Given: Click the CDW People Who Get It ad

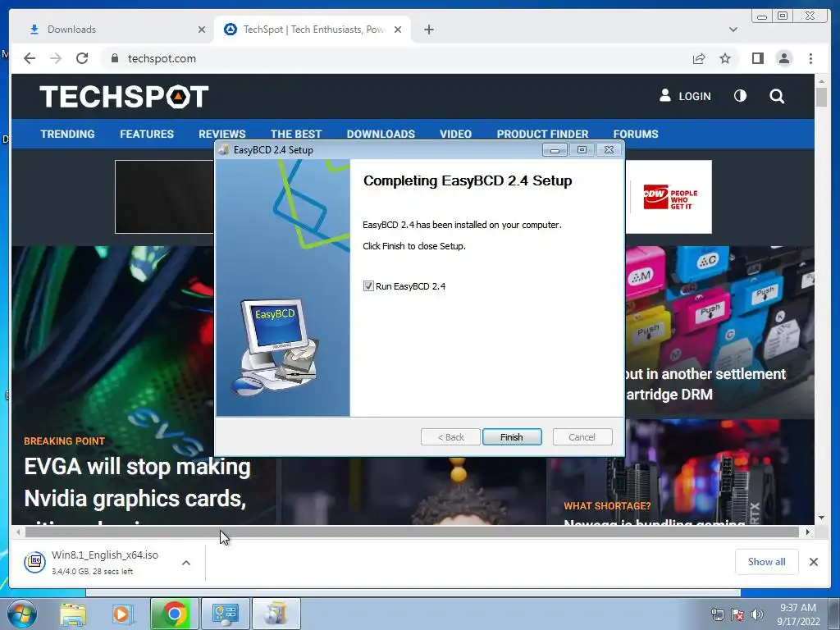Looking at the screenshot, I should pos(669,199).
